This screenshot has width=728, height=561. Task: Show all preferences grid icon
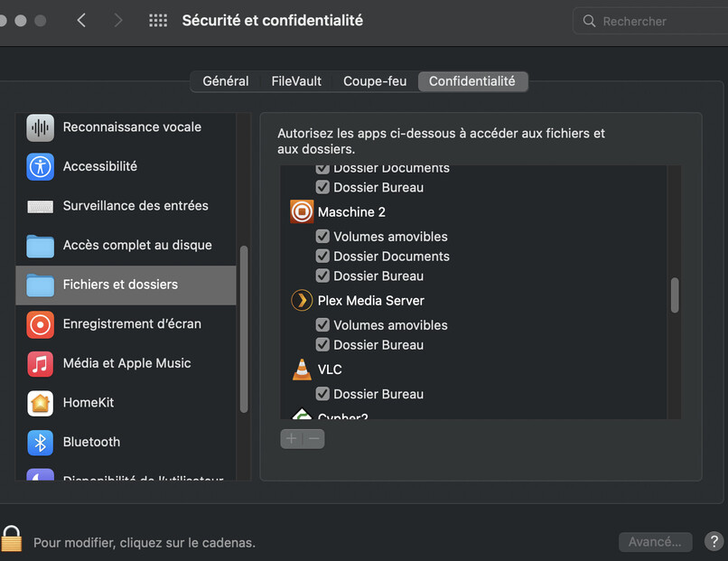coord(158,20)
